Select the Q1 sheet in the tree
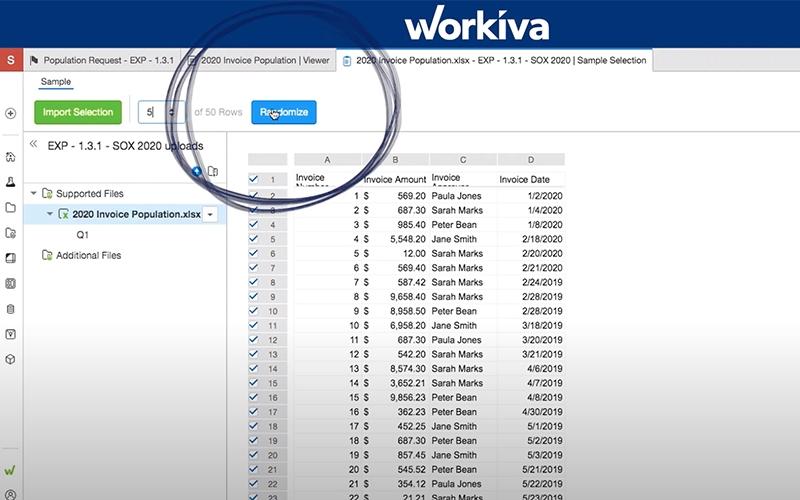800x500 pixels. pyautogui.click(x=83, y=235)
